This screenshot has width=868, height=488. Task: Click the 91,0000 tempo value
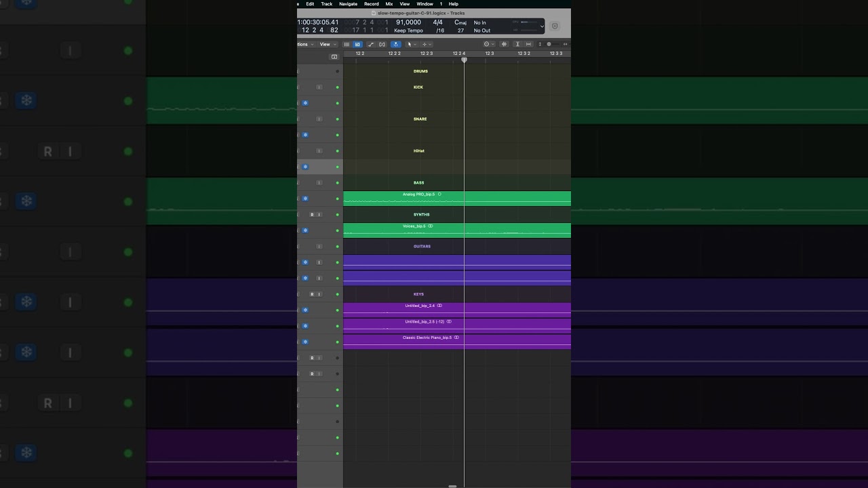coord(408,22)
